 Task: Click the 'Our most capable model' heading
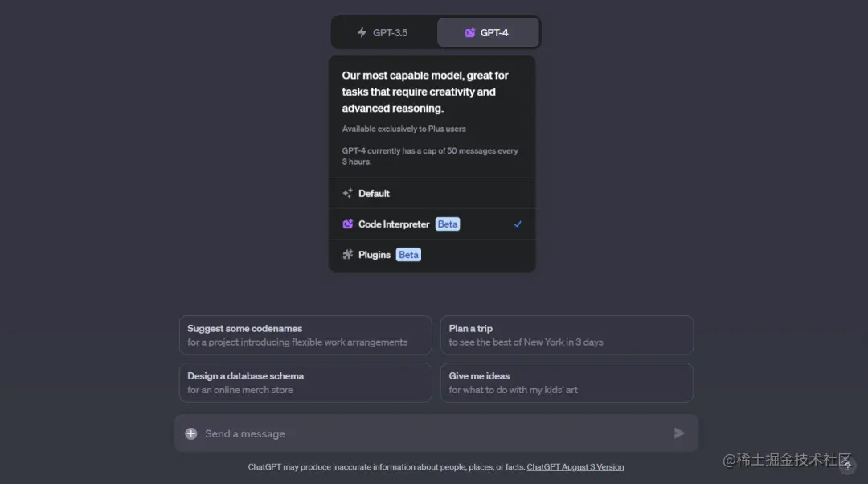tap(425, 92)
